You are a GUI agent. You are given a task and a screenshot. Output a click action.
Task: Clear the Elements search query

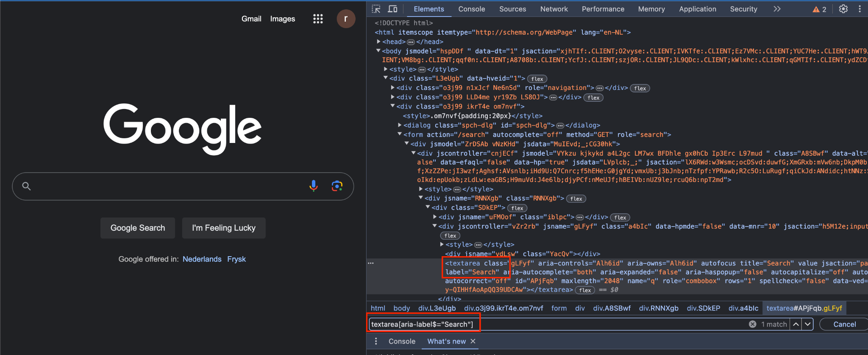[752, 324]
